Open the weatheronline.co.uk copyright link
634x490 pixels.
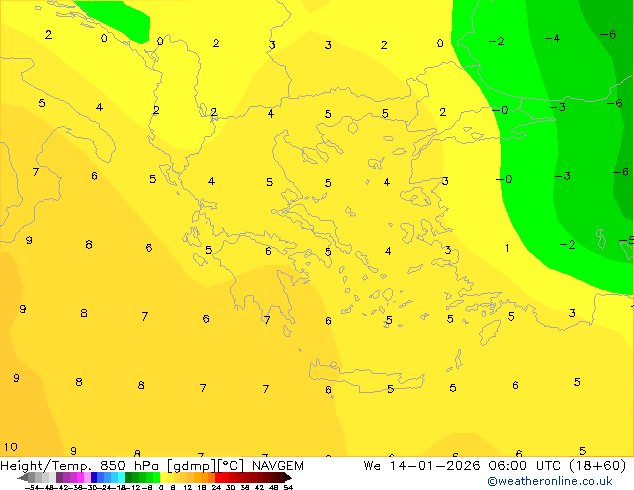click(550, 481)
